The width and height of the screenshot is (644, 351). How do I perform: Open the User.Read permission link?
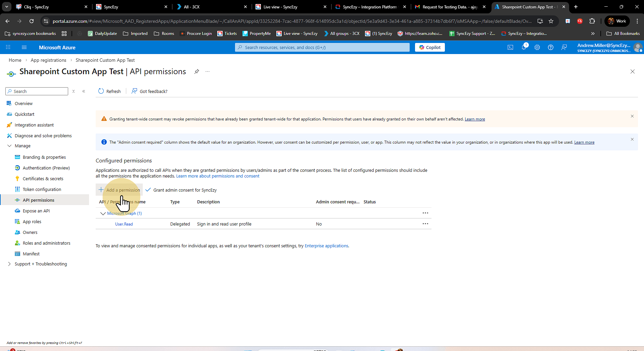tap(124, 224)
